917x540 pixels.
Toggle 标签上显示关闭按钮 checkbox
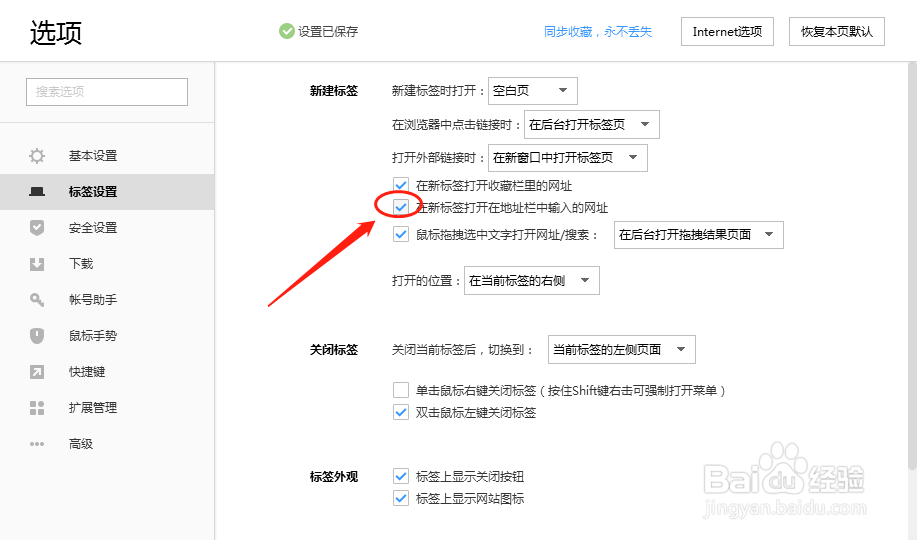pyautogui.click(x=401, y=476)
